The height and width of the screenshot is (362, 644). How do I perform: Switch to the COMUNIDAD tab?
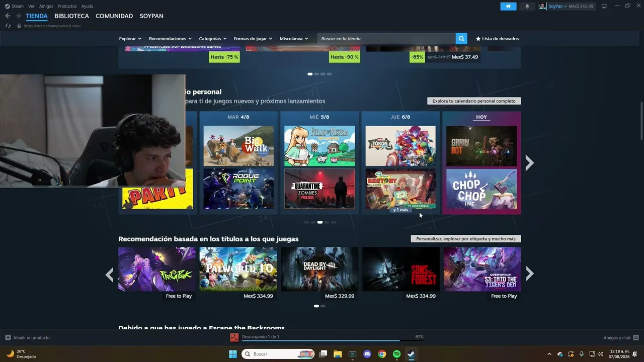[x=114, y=16]
